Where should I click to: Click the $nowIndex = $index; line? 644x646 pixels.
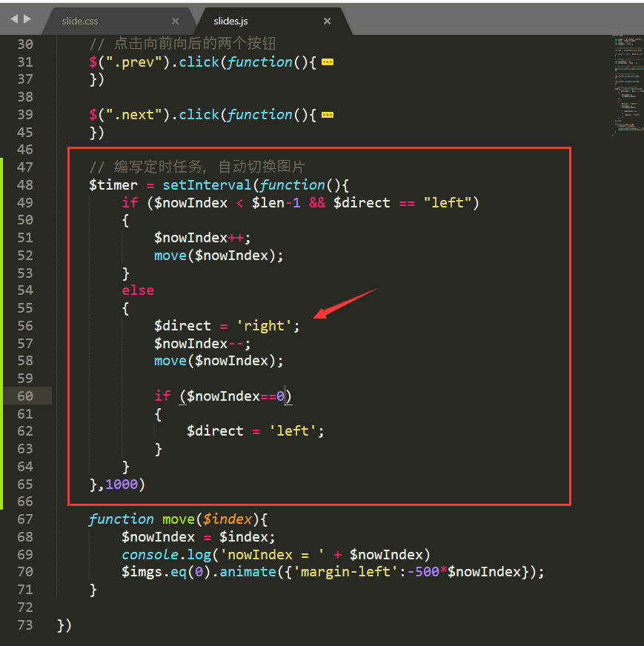pos(198,537)
